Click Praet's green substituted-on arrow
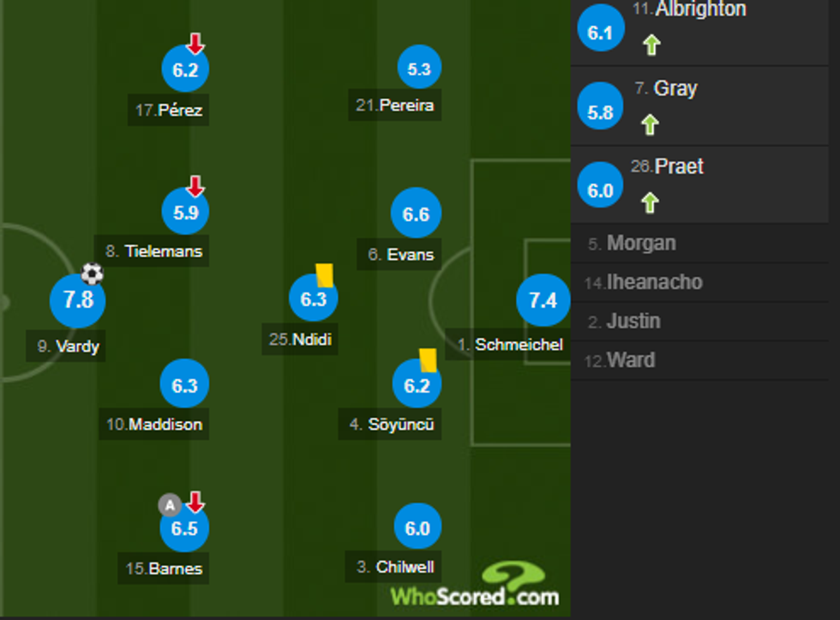The height and width of the screenshot is (620, 840). click(x=651, y=203)
